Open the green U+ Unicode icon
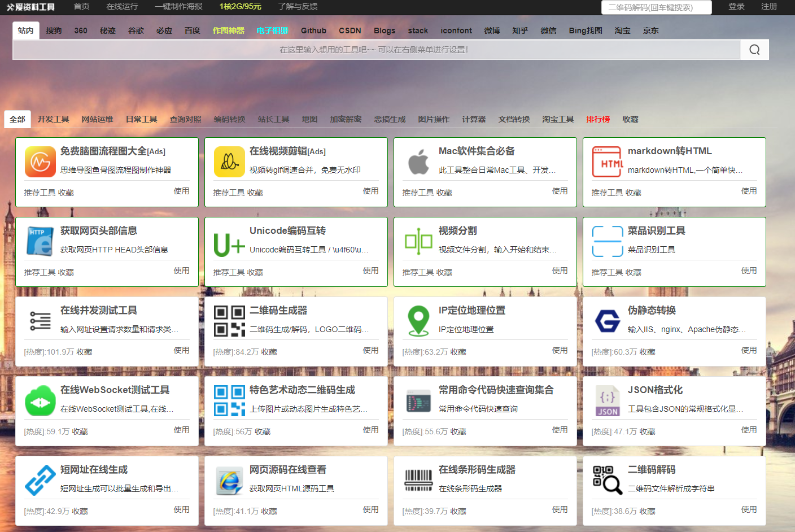This screenshot has height=532, width=795. (x=229, y=245)
